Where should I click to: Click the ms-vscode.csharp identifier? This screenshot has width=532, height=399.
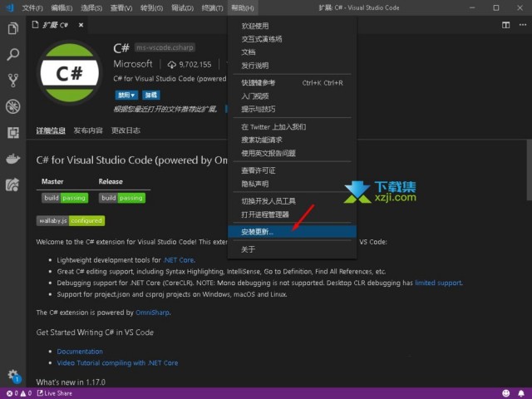click(165, 47)
